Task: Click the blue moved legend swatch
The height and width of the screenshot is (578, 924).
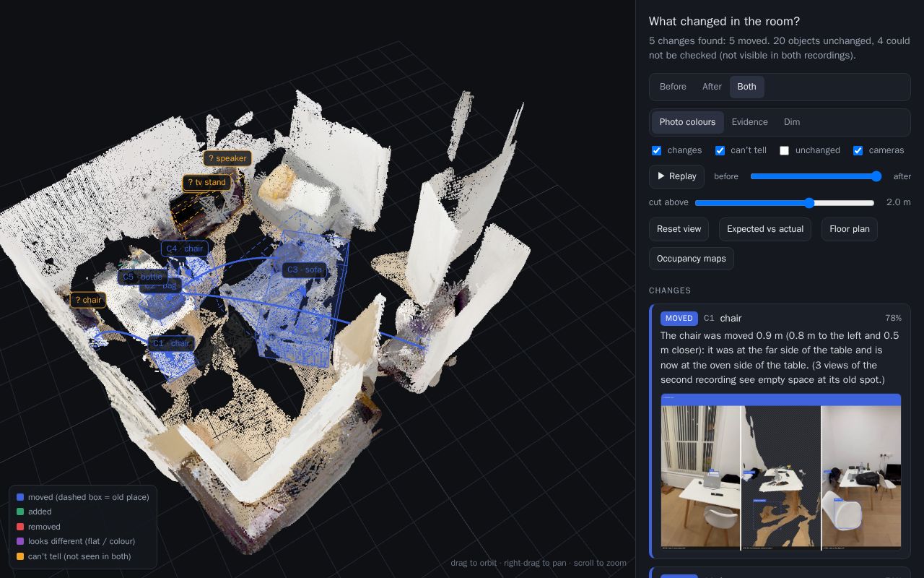Action: coord(20,497)
